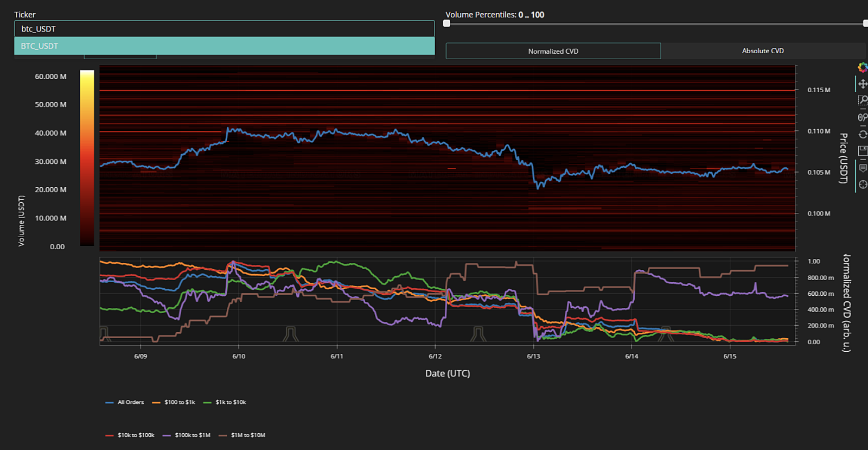This screenshot has width=868, height=450.
Task: Toggle the All Orders legend series
Action: pyautogui.click(x=125, y=402)
